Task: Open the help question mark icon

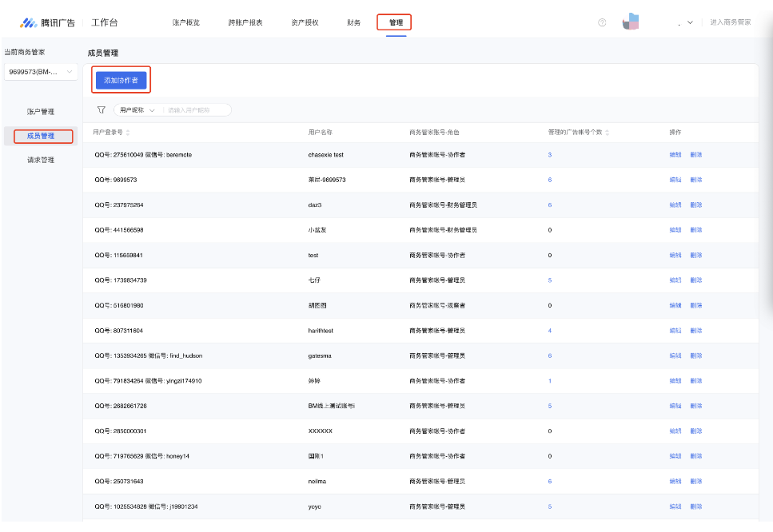Action: (x=602, y=22)
